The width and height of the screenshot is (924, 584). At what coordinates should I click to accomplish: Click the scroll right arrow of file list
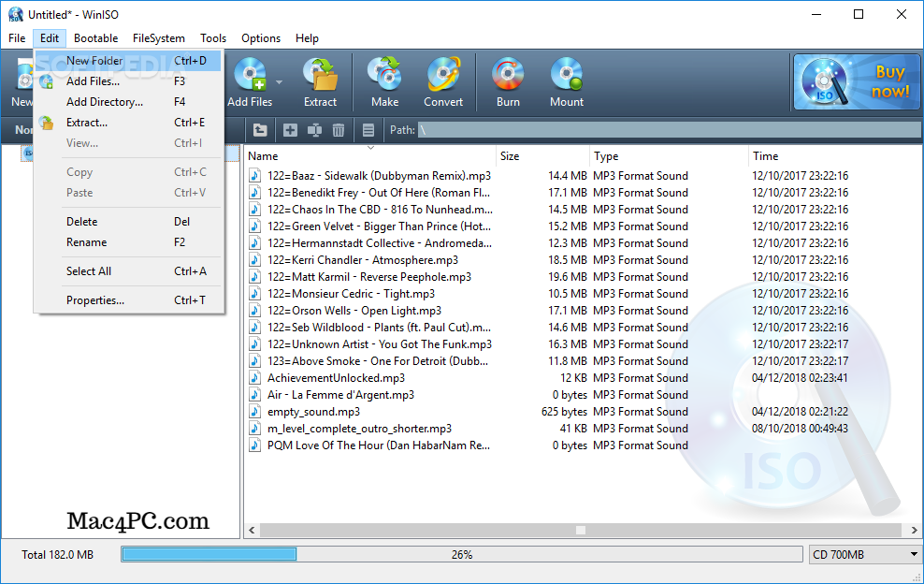[914, 531]
